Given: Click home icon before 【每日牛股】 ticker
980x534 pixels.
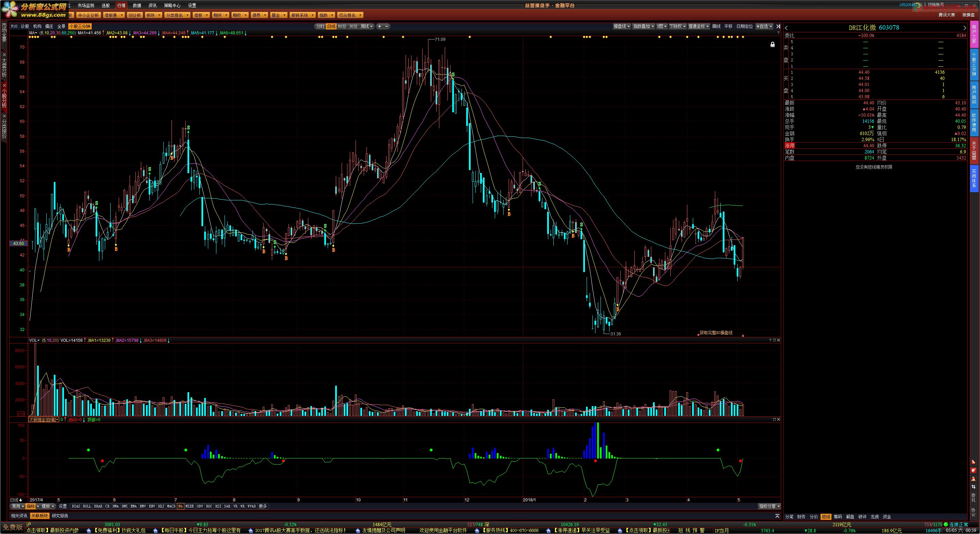Looking at the screenshot, I should tap(155, 531).
